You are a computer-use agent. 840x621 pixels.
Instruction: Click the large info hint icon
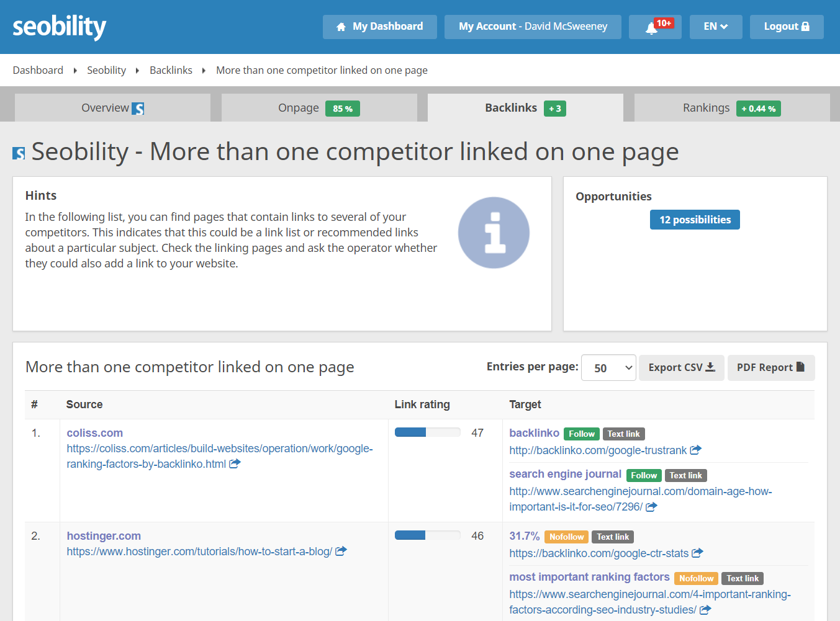(494, 233)
